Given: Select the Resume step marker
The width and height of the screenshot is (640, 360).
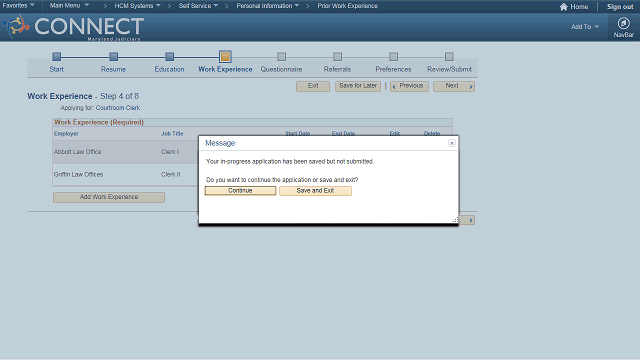Looking at the screenshot, I should [113, 56].
